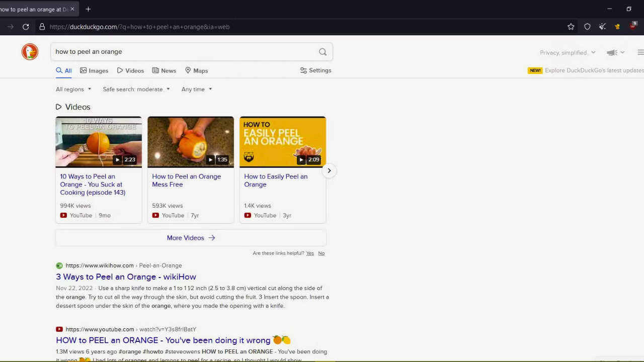Viewport: 644px width, 362px height.
Task: Bookmark this page with star icon
Action: click(x=571, y=27)
